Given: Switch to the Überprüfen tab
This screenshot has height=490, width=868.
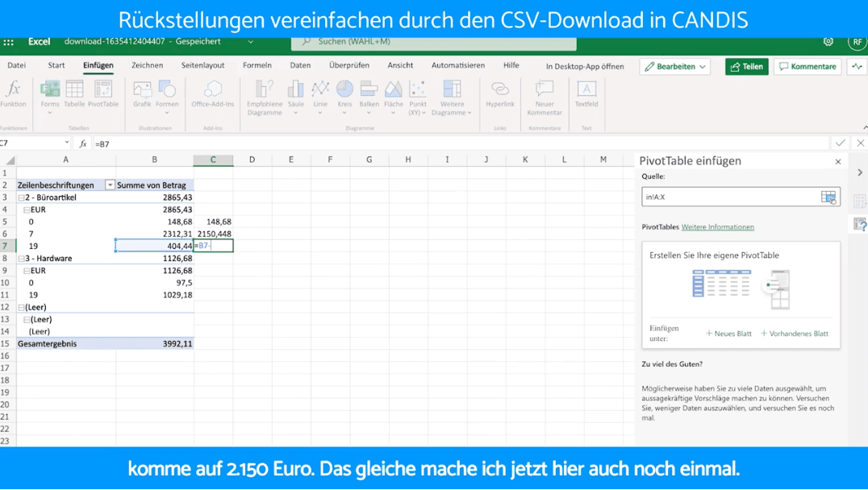Looking at the screenshot, I should [348, 65].
